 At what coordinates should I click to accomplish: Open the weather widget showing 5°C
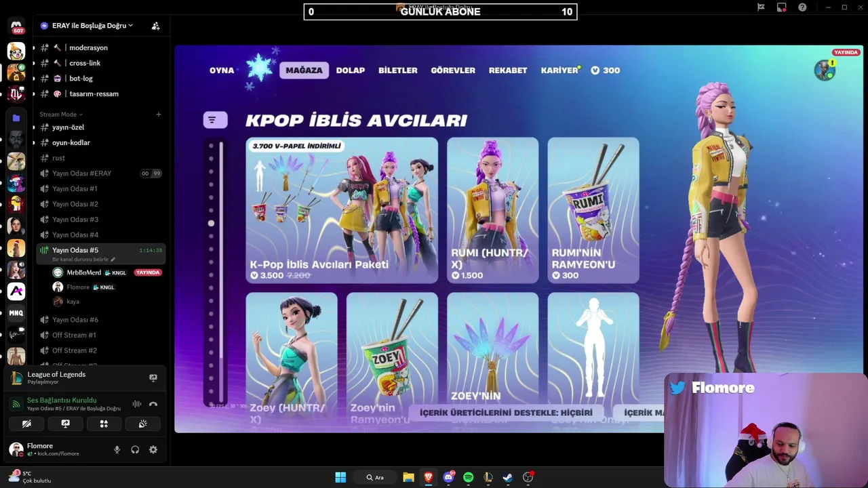28,476
